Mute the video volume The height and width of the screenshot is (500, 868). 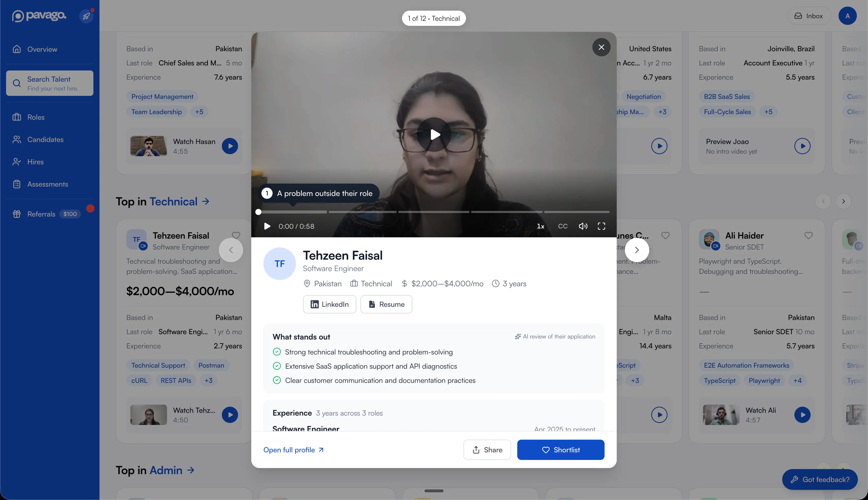583,226
